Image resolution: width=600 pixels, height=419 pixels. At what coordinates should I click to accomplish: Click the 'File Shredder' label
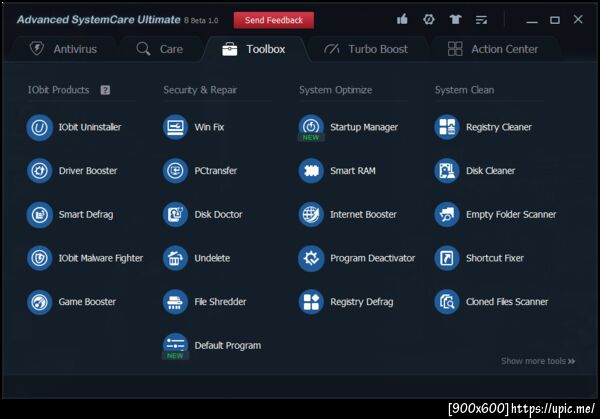click(220, 302)
